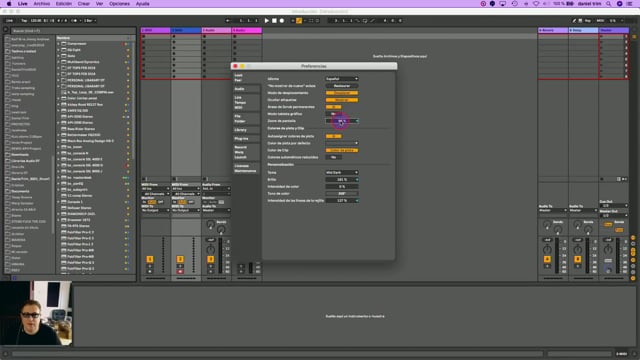Screen dimensions: 640x360
Task: Open the Idioma language dropdown
Action: tap(342, 79)
